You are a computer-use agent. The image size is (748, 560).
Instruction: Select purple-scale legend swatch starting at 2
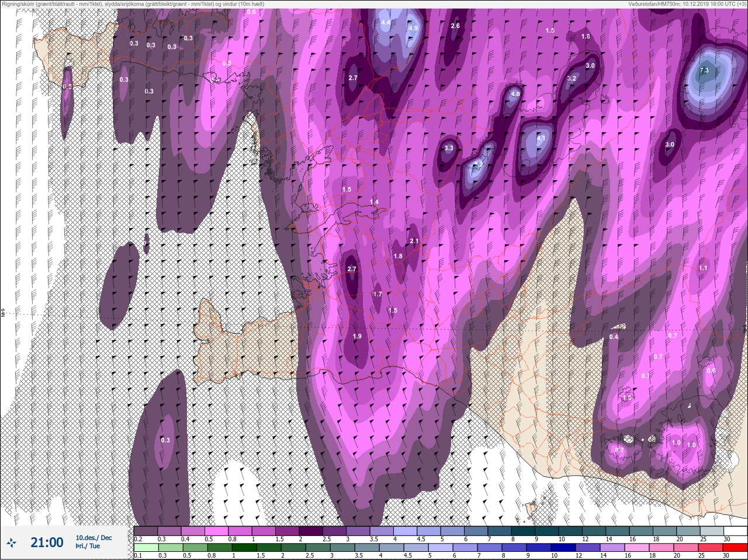(311, 531)
